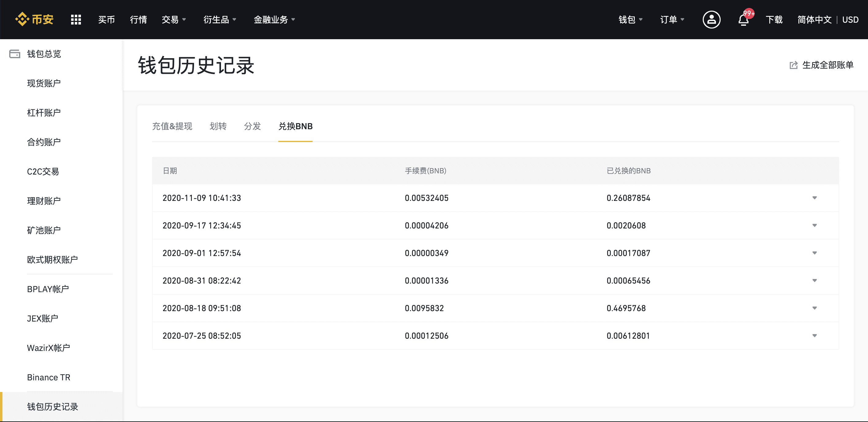Viewport: 868px width, 422px height.
Task: Open 矿池账户 in the sidebar
Action: 44,230
